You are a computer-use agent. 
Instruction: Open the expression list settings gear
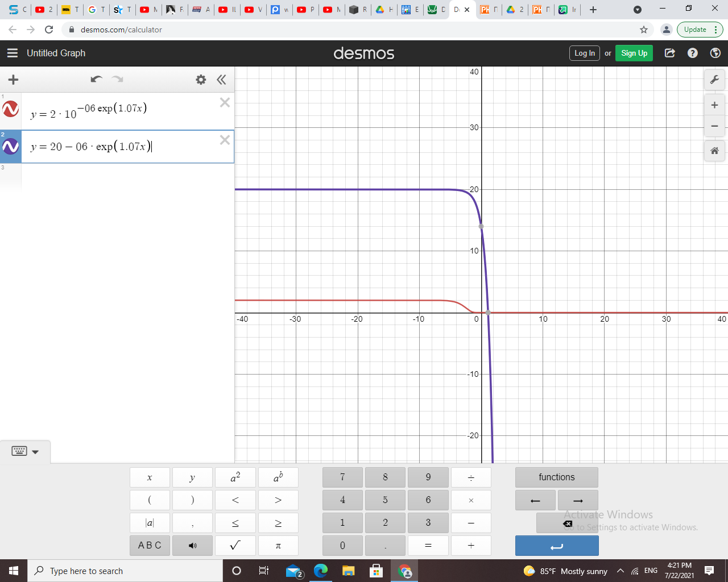pyautogui.click(x=201, y=80)
